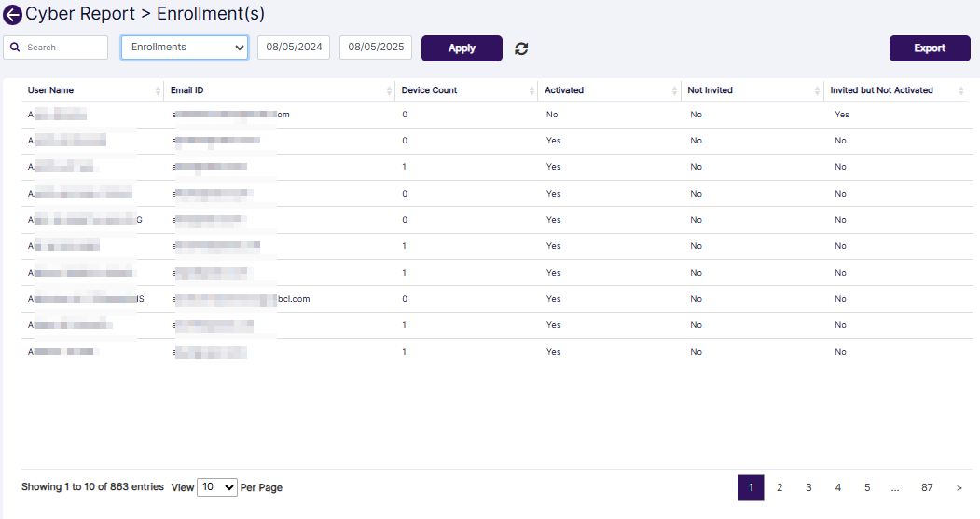Click the start date 08/05/2024 field
980x519 pixels.
tap(294, 48)
